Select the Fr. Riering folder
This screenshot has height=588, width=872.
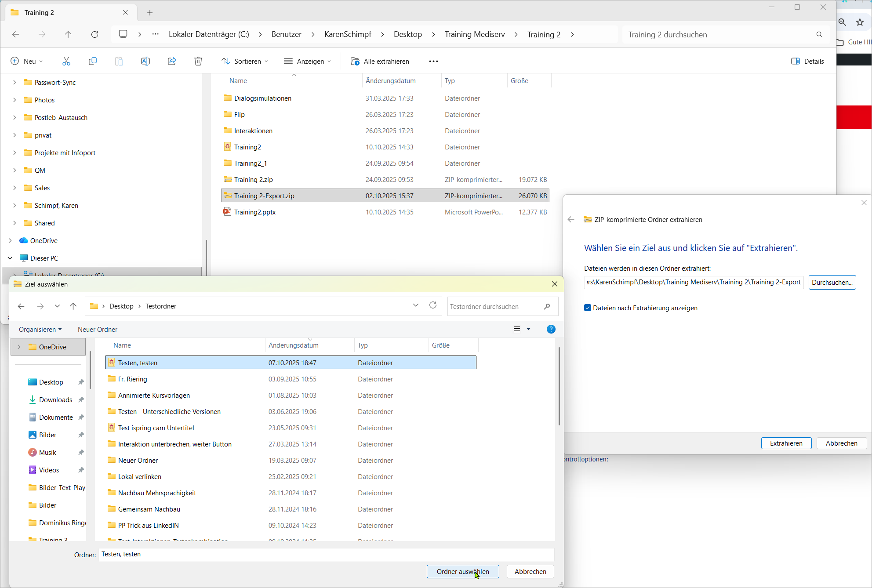point(133,379)
